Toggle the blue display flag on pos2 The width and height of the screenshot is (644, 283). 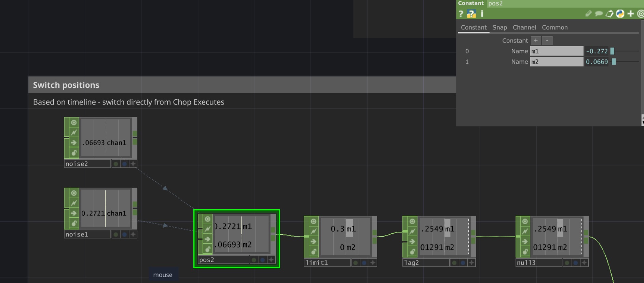point(262,260)
